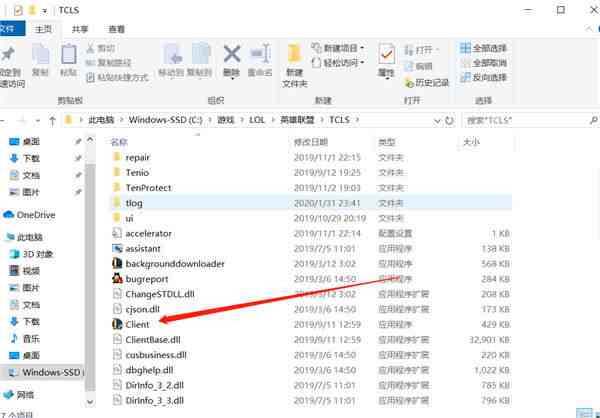Viewport: 600px width, 418px height.
Task: Open This PC in navigation pane
Action: tap(24, 237)
